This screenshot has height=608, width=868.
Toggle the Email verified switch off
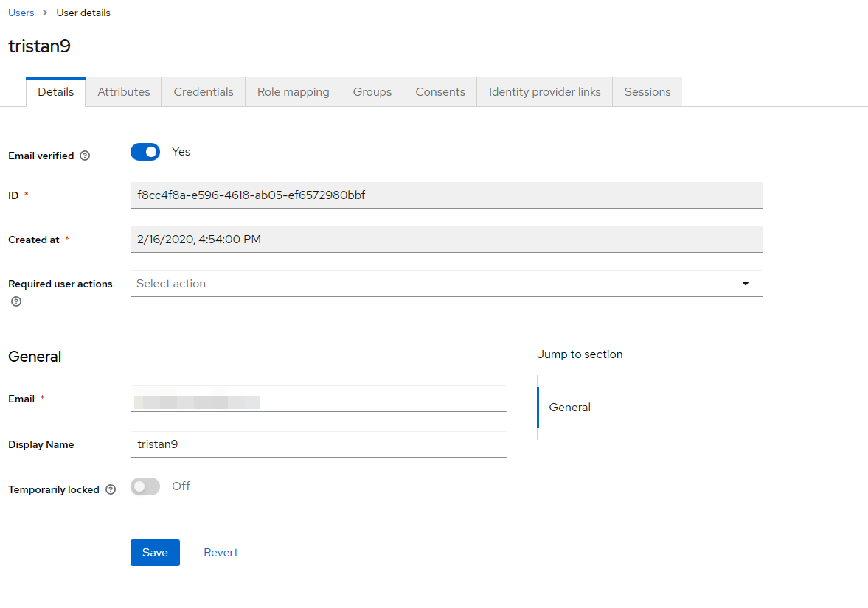click(145, 151)
